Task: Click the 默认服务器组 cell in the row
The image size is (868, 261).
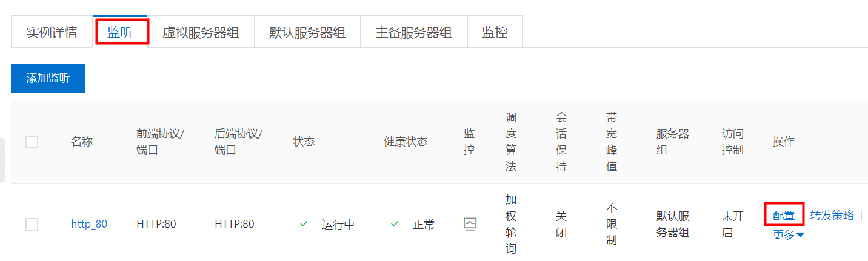Action: coord(673,224)
